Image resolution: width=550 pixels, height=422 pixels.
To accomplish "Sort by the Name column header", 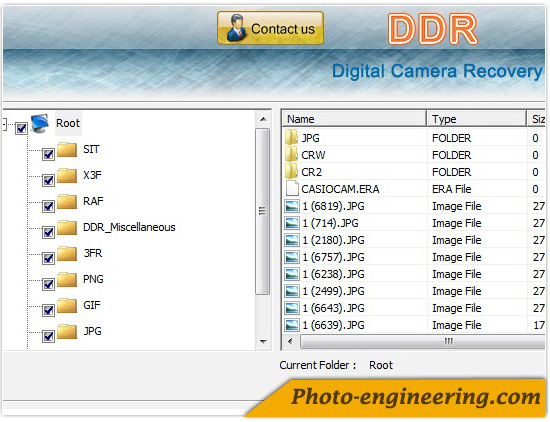I will click(x=354, y=119).
